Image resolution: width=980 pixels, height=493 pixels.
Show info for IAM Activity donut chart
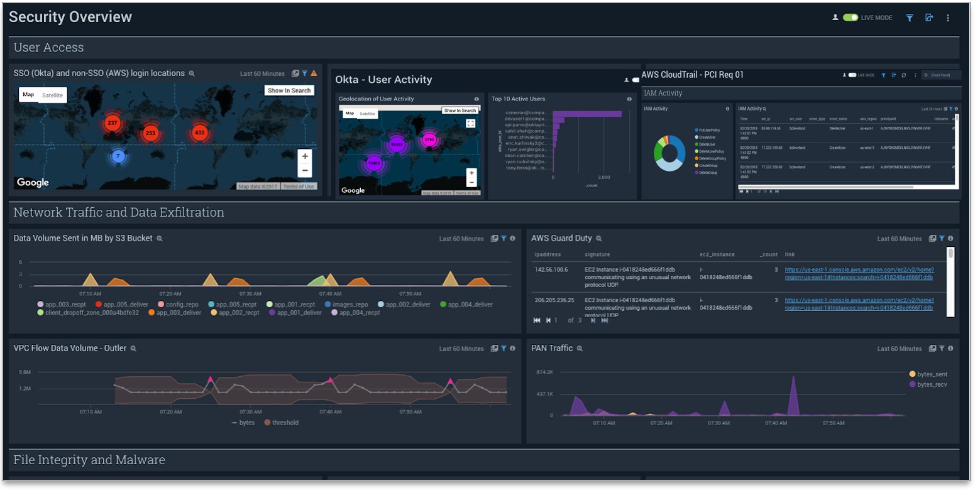coord(727,109)
